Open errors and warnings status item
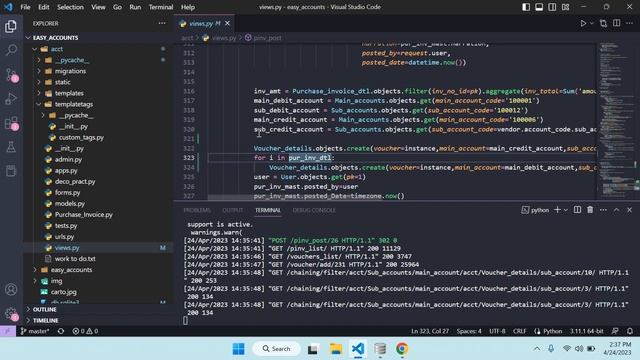This screenshot has height=360, width=640. coord(85,331)
